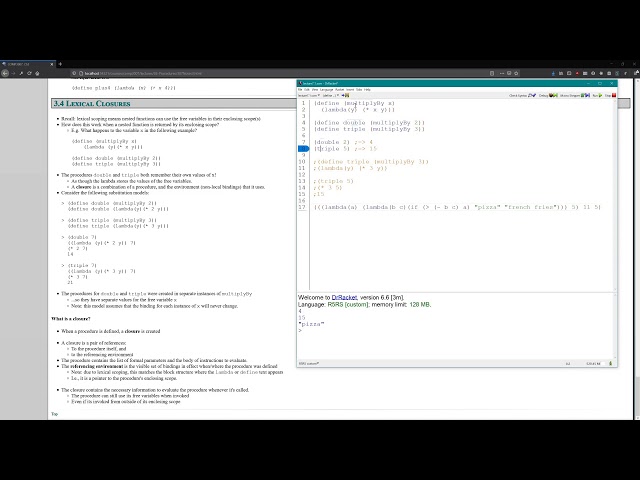Viewport: 640px width, 480px height.
Task: Click the "(define (multiplyBy x)" code on line 1
Action: pos(355,103)
